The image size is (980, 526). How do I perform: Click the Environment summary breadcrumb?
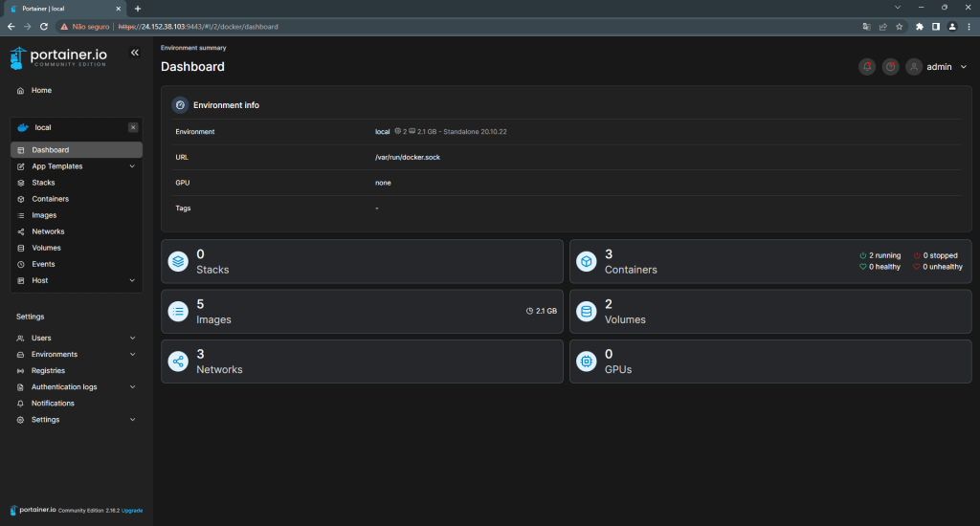click(193, 48)
